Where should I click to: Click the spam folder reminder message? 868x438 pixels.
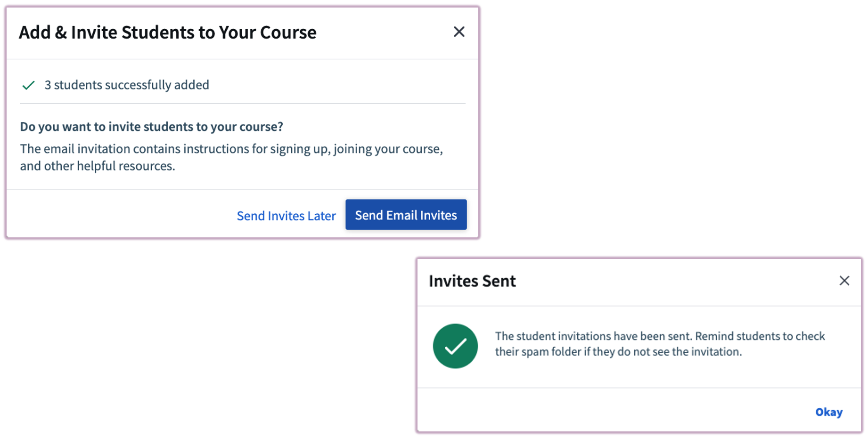point(660,344)
